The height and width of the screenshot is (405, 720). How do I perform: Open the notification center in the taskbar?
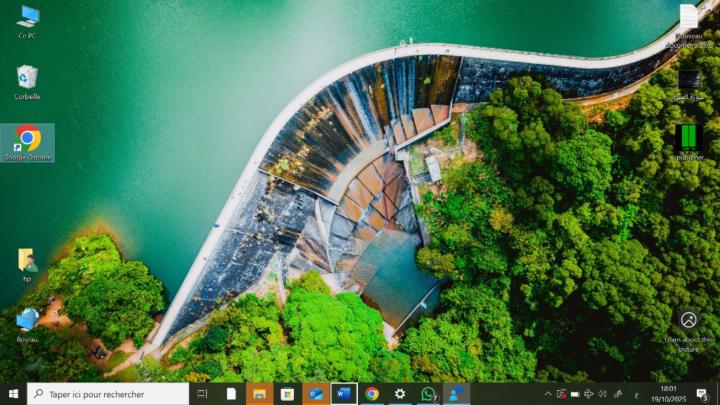(x=703, y=394)
